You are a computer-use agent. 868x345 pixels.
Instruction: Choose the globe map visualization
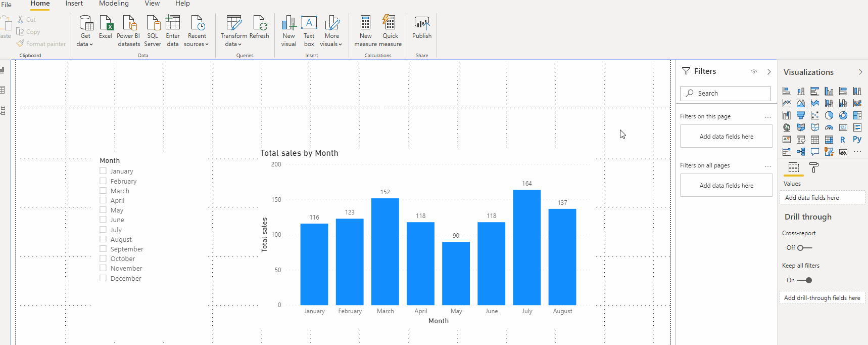[787, 127]
